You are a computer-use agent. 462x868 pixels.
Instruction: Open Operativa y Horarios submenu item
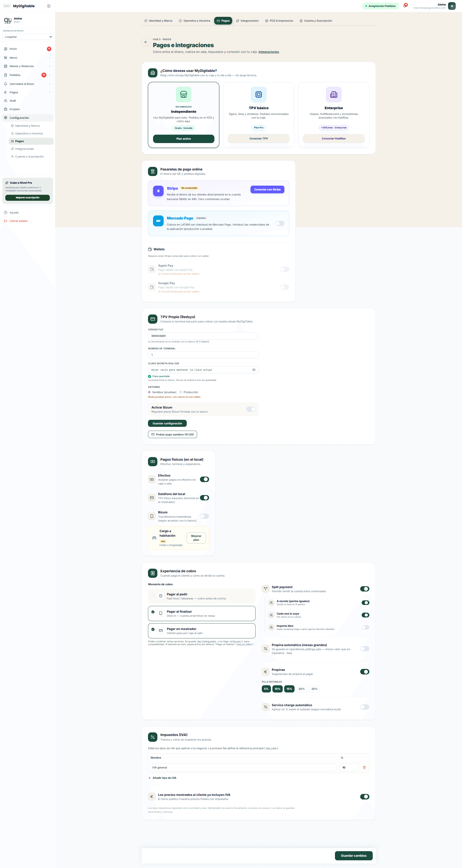click(31, 133)
